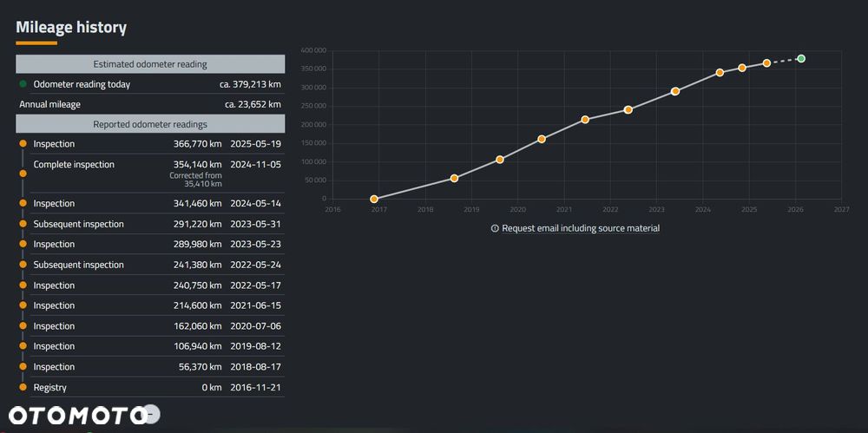Click the chart data point for May 2025

click(x=766, y=63)
